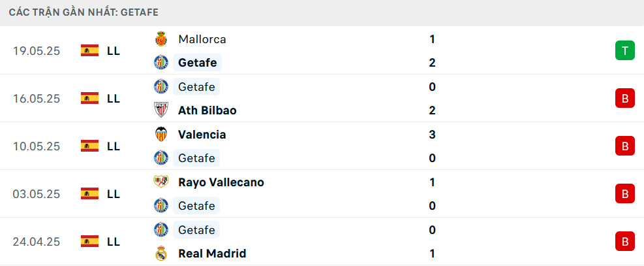Click the Valencia bat crest icon
644x266 pixels.
point(161,135)
